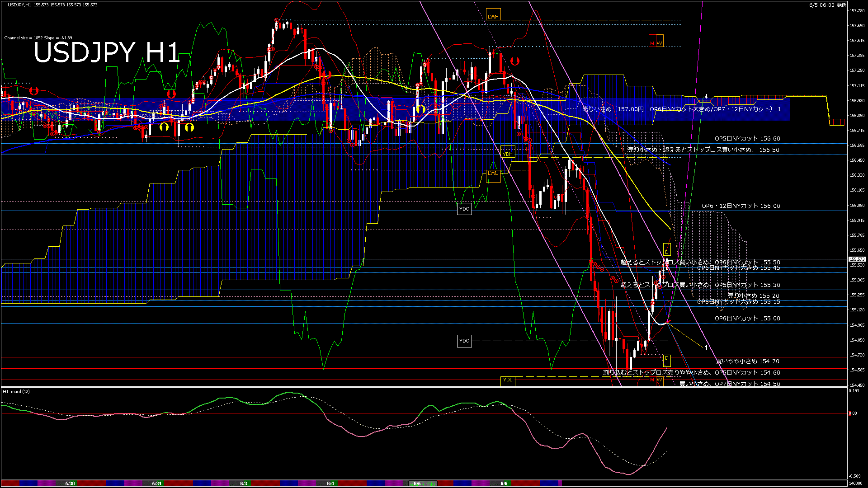Click the MACD 0.193 axis value
Viewport: 868px width, 488px height.
tap(854, 390)
